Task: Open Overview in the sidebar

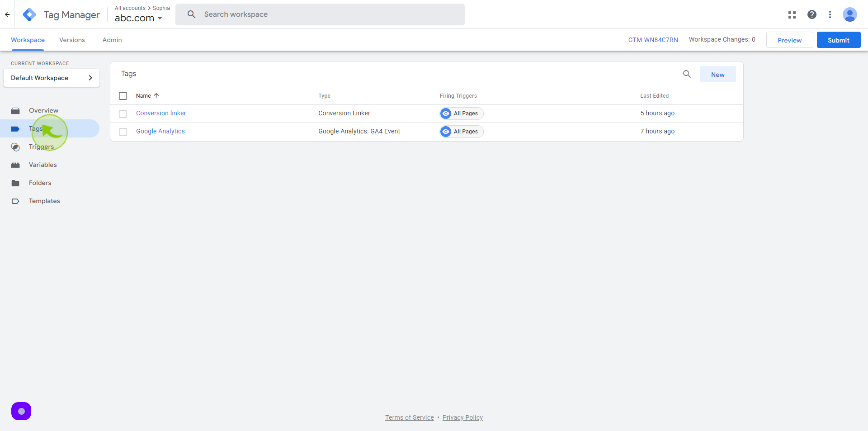Action: click(50, 110)
